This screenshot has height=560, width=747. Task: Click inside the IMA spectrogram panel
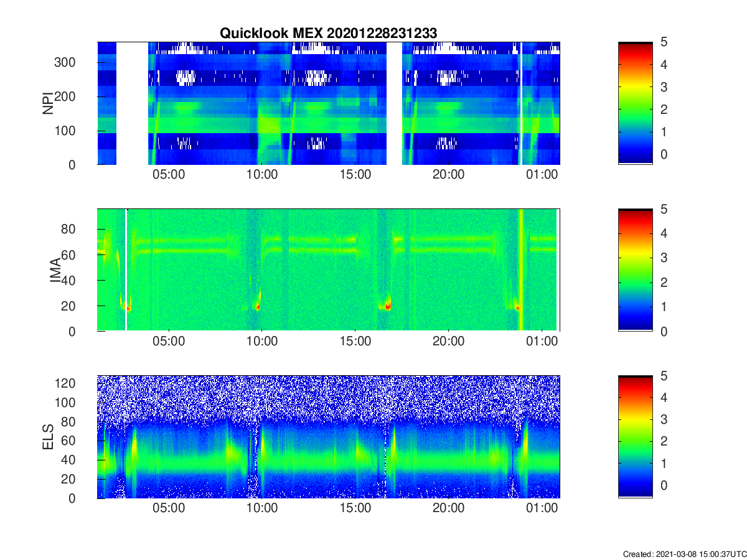328,270
